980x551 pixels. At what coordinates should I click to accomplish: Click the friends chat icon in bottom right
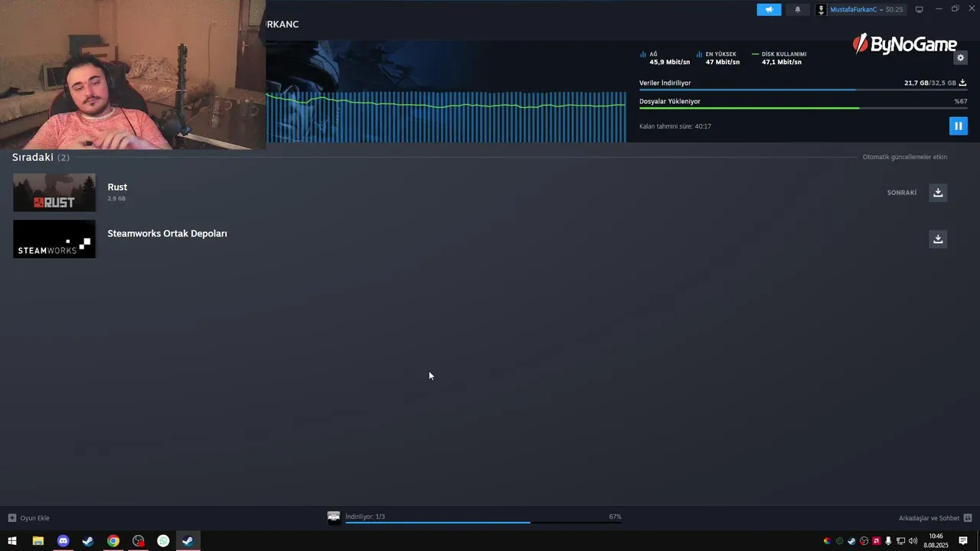[968, 518]
